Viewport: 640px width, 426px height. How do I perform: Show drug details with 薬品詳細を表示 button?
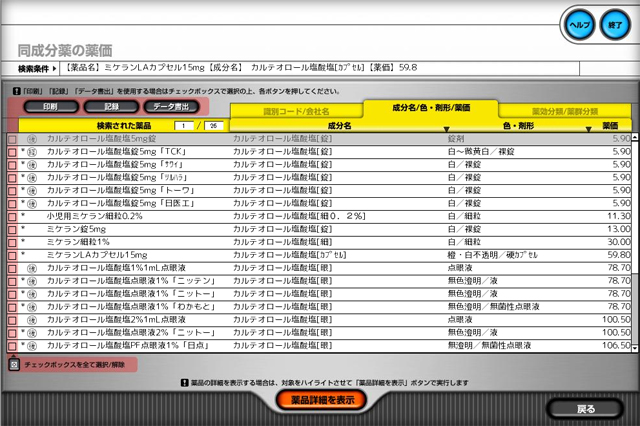(321, 400)
